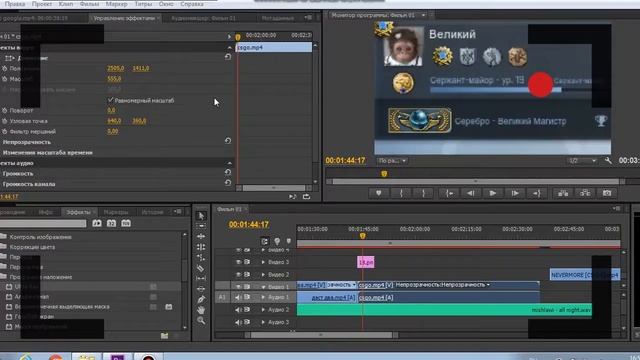Expand Аудио 3 track
Viewport: 640px width, 360px height.
263,322
